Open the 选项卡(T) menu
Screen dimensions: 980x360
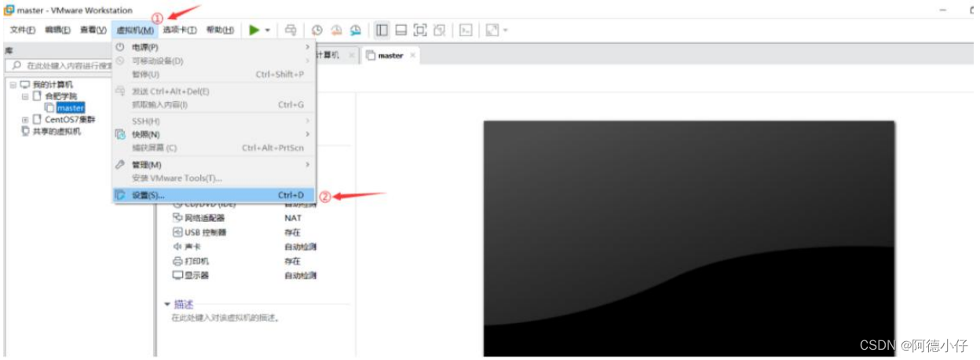(180, 30)
